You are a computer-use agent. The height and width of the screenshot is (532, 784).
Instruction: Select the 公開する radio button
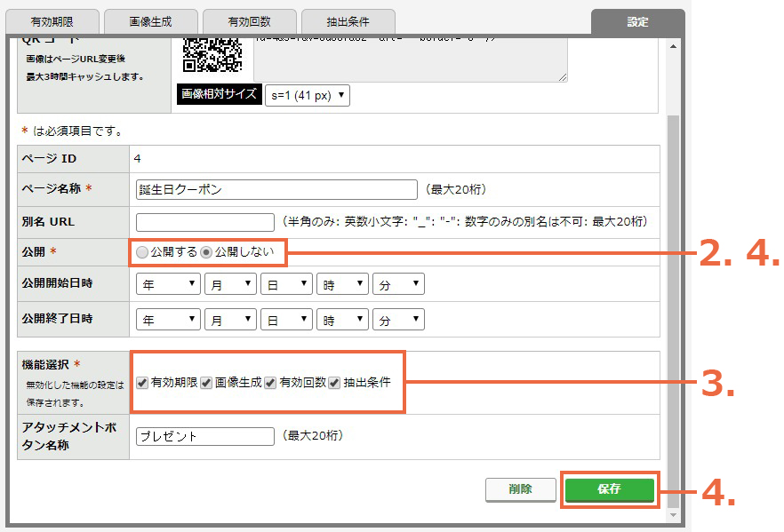point(142,252)
